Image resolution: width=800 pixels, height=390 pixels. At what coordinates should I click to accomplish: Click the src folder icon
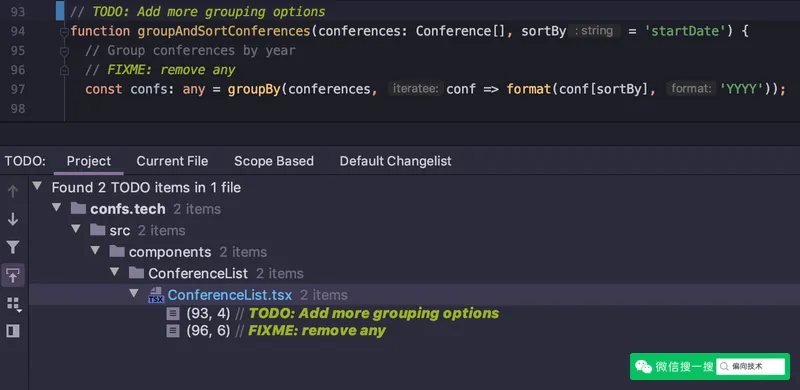coord(97,230)
